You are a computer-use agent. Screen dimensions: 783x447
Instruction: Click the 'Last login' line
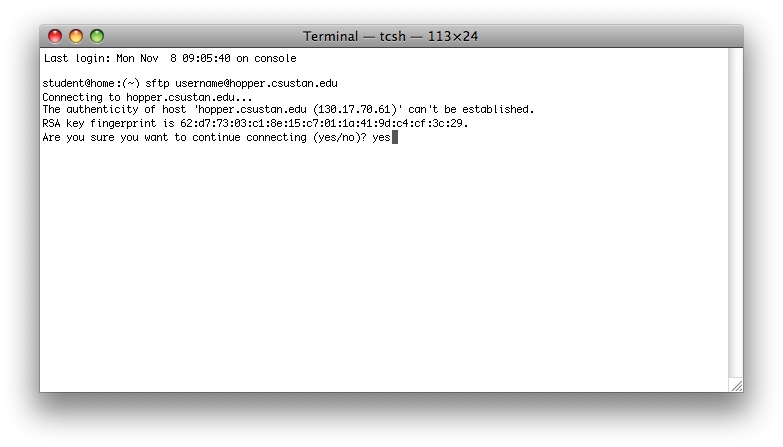click(170, 58)
